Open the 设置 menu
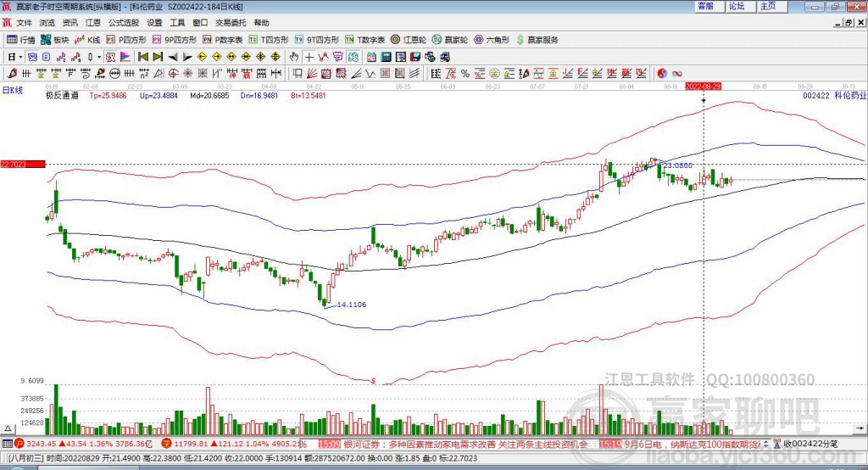The width and height of the screenshot is (868, 470). coord(154,23)
